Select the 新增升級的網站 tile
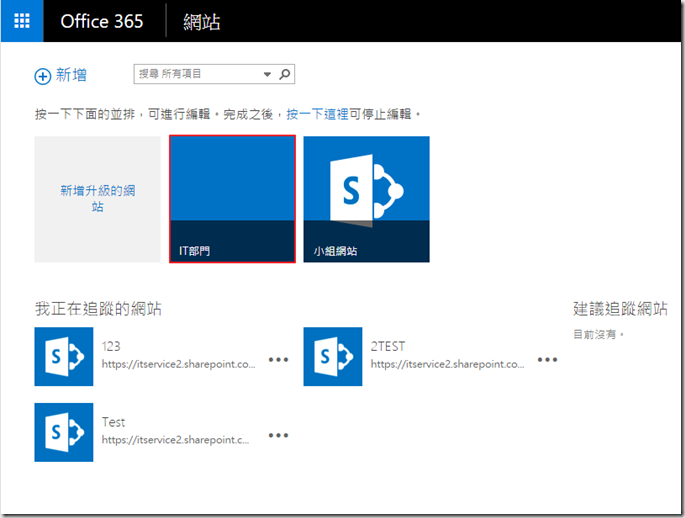Screen dimensions: 685x518 pos(97,199)
